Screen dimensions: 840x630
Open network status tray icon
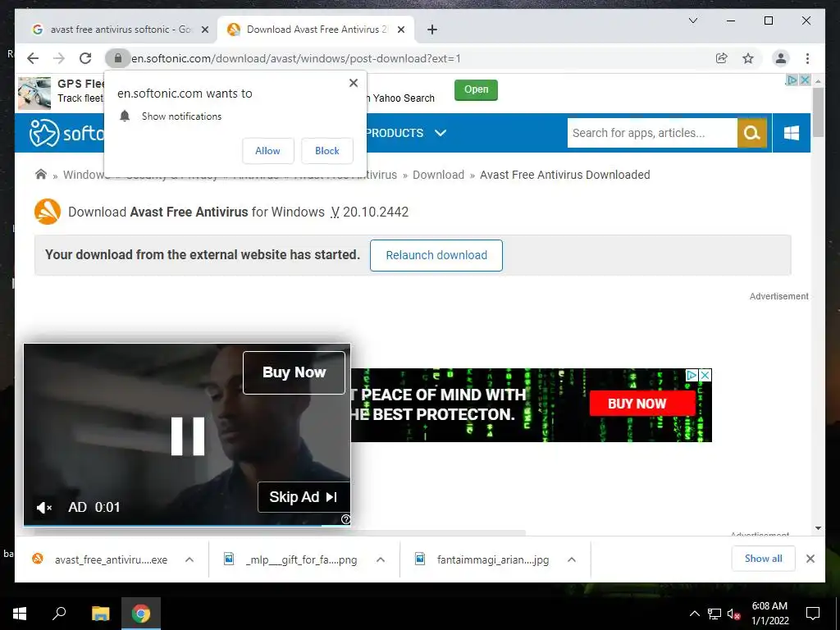pyautogui.click(x=714, y=614)
